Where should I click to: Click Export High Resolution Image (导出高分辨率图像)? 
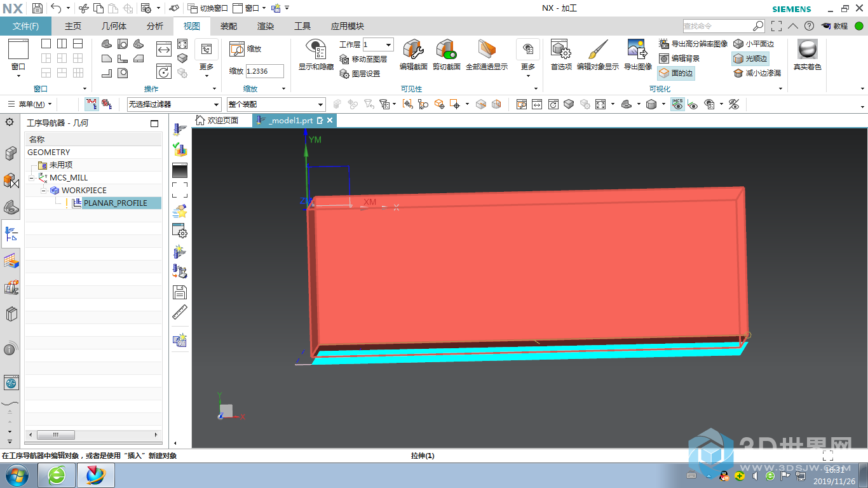point(693,44)
